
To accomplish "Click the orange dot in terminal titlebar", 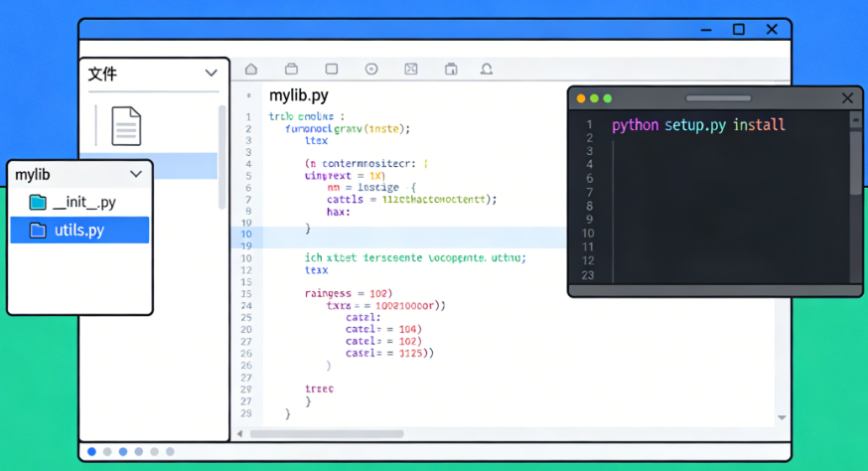I will click(x=581, y=98).
